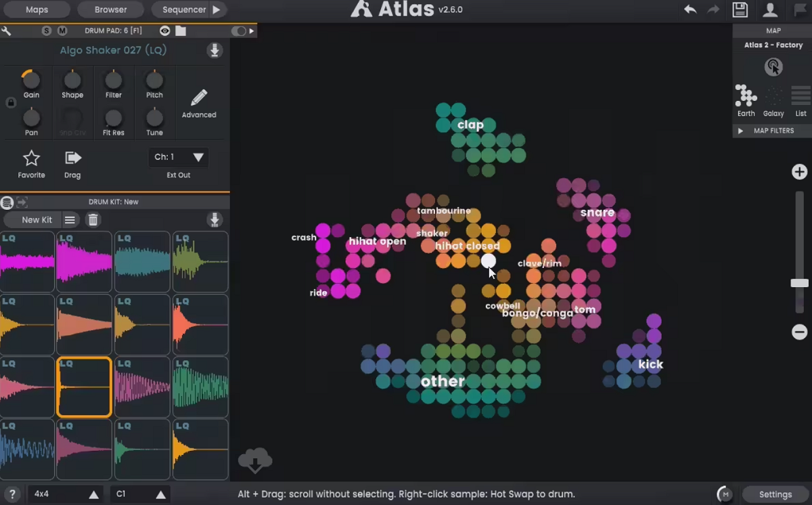812x505 pixels.
Task: Mute the drum pad with M button
Action: click(x=62, y=31)
